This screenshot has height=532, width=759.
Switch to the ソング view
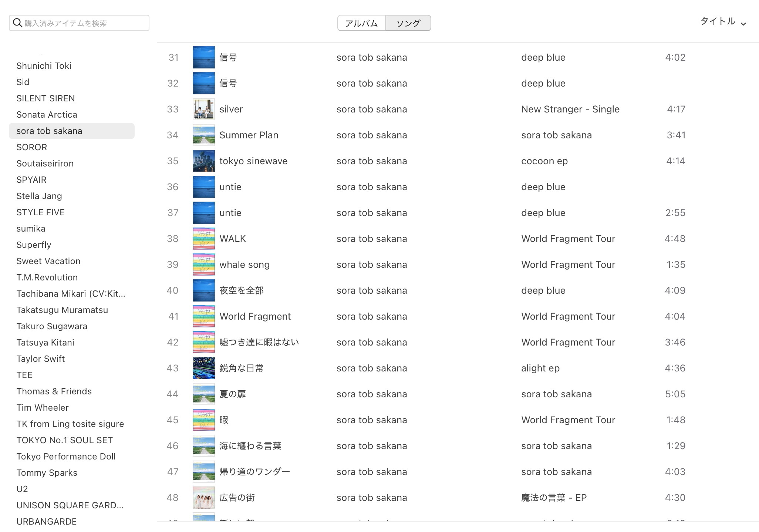pyautogui.click(x=408, y=23)
